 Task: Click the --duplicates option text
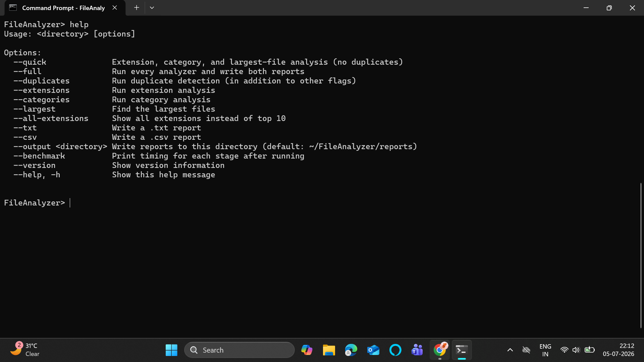(x=42, y=81)
